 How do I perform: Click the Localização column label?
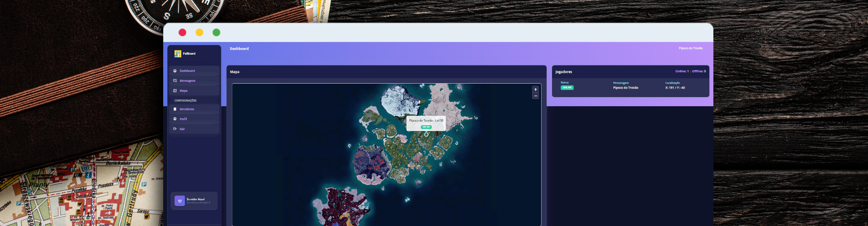[672, 83]
